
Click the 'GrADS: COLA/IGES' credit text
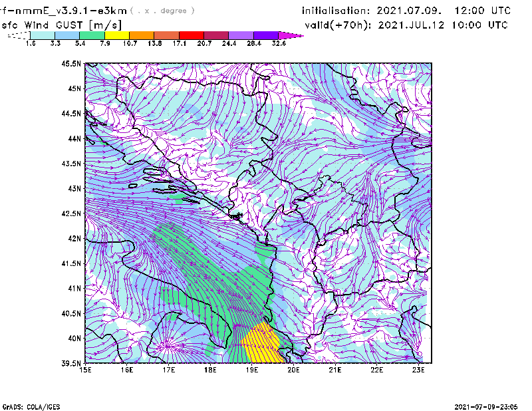[x=31, y=407]
